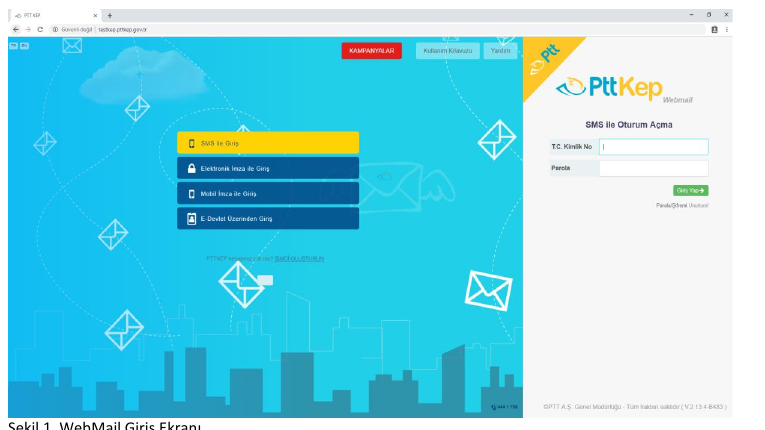765x430 pixels.
Task: Click the browser forward arrow
Action: point(28,30)
